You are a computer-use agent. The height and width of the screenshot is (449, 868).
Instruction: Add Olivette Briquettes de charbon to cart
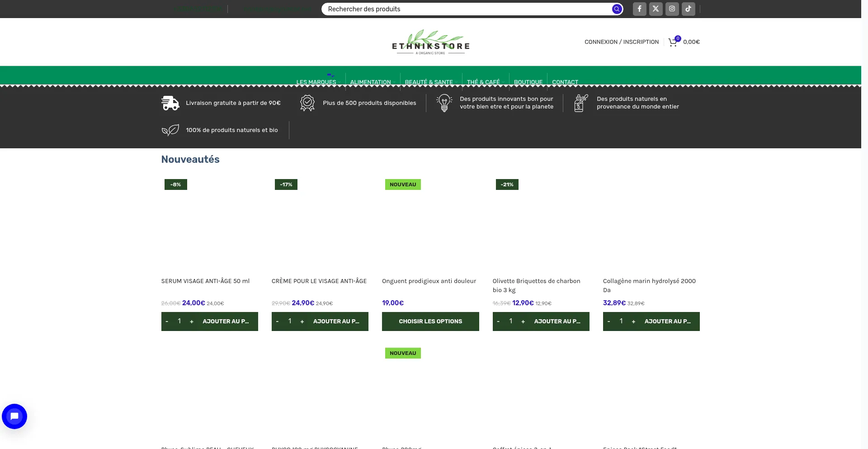tap(557, 321)
